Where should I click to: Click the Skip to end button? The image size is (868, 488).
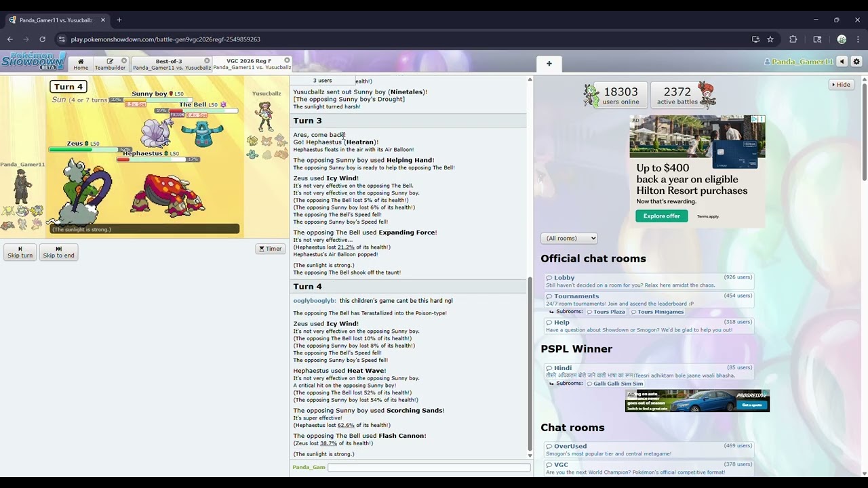coord(58,252)
